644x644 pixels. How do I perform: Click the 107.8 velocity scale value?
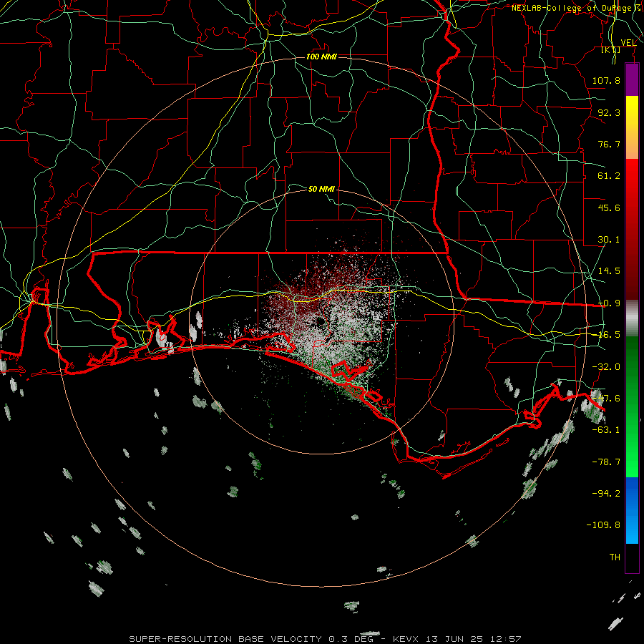(x=606, y=80)
